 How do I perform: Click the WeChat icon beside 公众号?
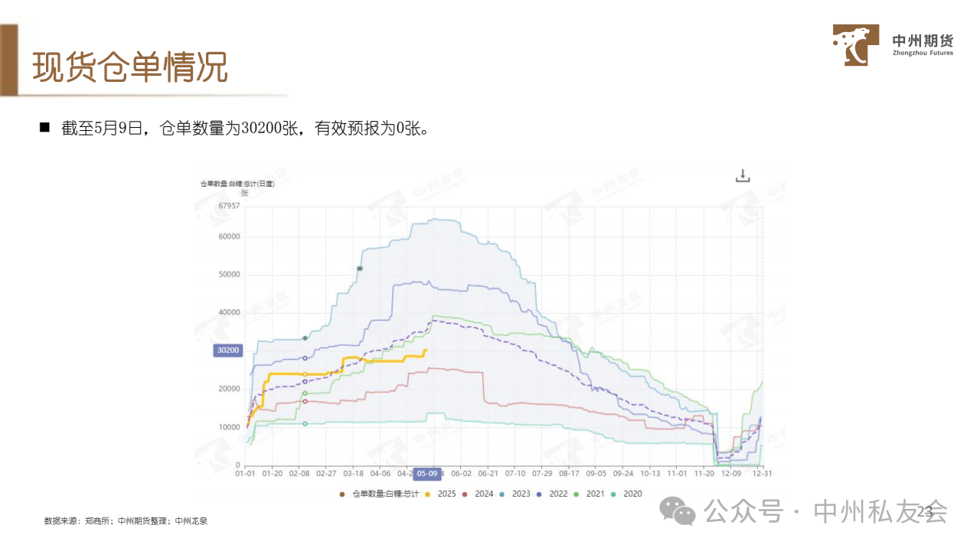(678, 510)
